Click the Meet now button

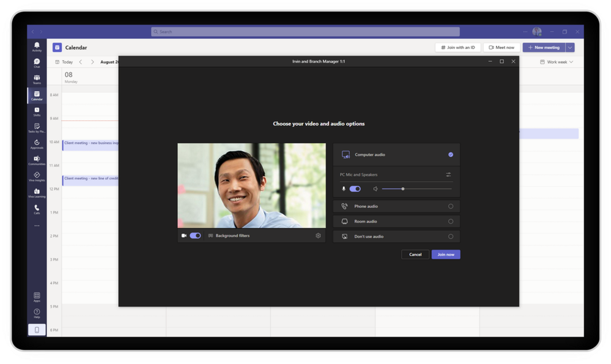coord(502,48)
